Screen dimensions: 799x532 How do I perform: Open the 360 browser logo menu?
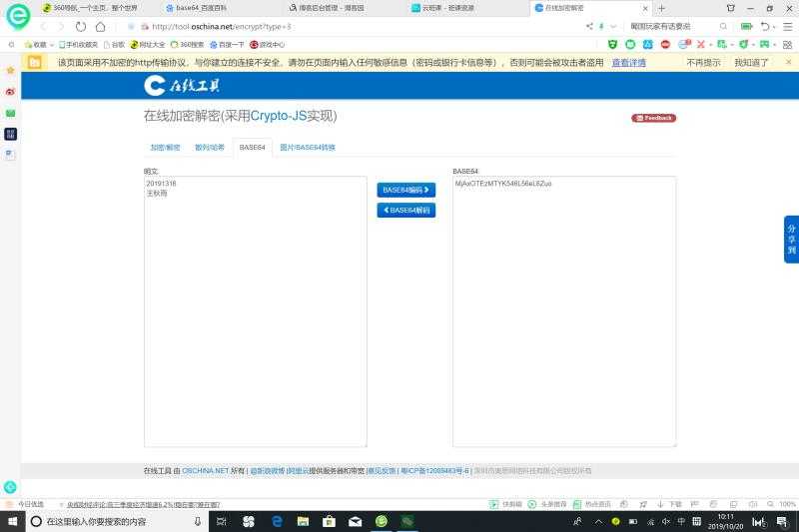point(18,16)
